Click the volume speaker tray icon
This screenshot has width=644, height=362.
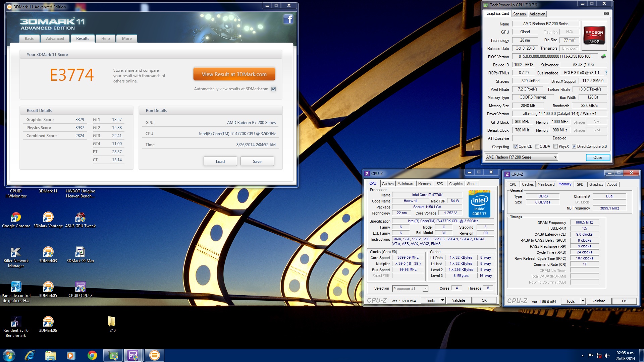(x=607, y=356)
